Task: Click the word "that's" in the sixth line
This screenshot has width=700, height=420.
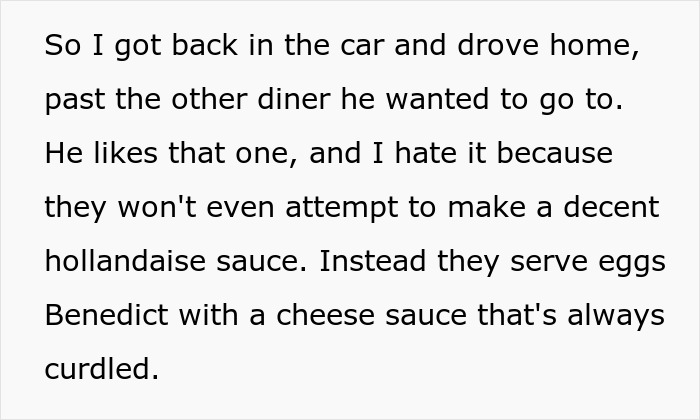Action: 517,315
